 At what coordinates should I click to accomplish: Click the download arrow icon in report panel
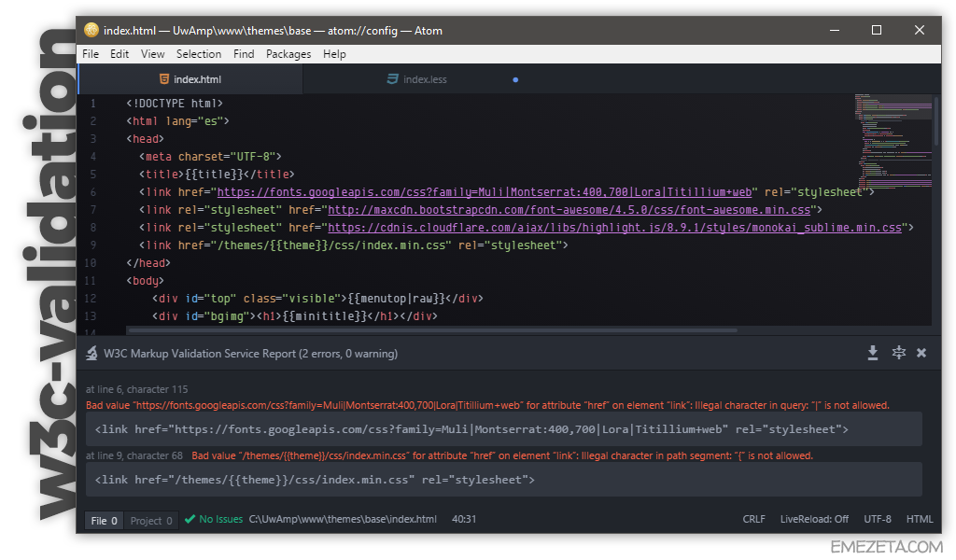[x=873, y=353]
